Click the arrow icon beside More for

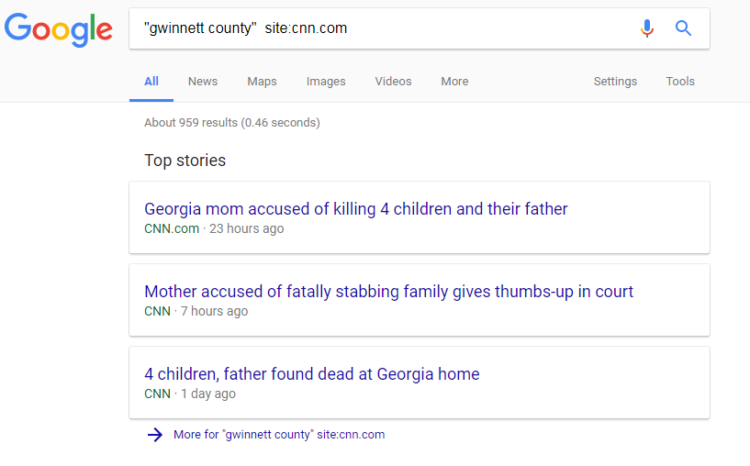[x=155, y=434]
